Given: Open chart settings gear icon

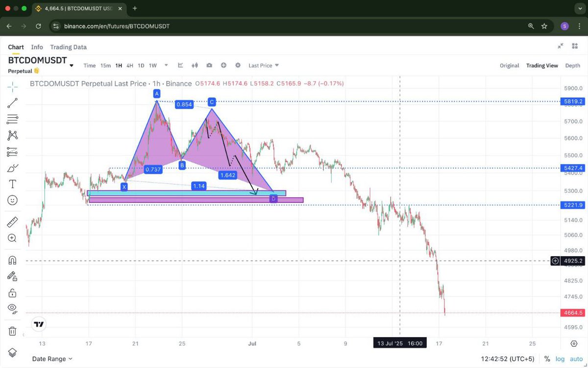Looking at the screenshot, I should [x=238, y=65].
